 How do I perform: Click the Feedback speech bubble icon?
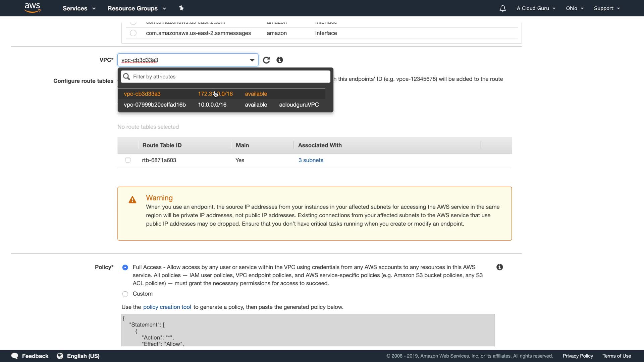15,356
